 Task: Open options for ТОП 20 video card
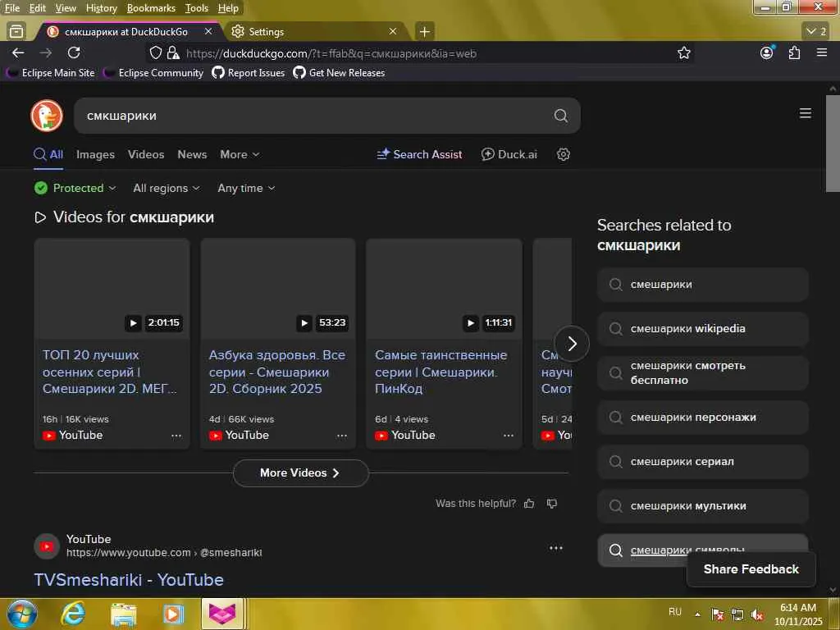(176, 436)
